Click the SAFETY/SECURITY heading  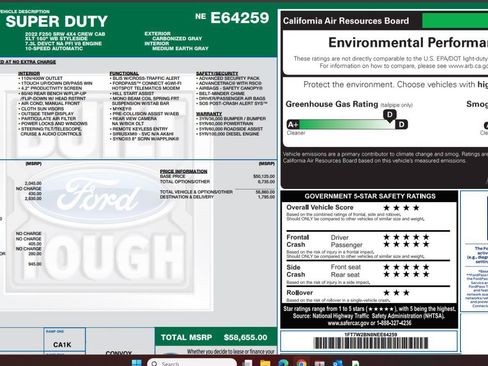click(x=217, y=73)
